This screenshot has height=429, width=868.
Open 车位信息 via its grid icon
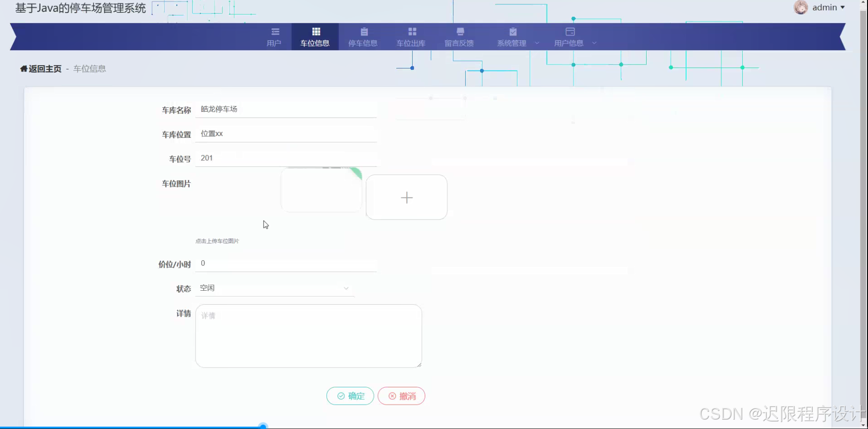click(315, 31)
